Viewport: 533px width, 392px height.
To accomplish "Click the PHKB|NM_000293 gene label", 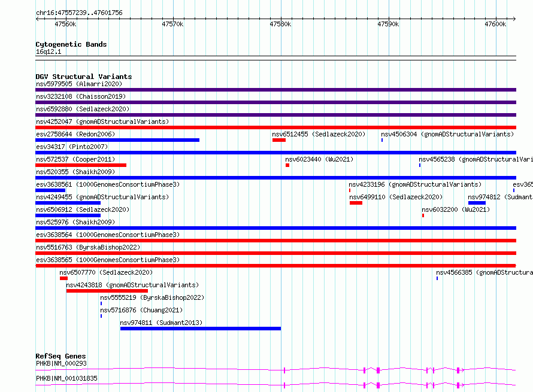I will 61,363.
